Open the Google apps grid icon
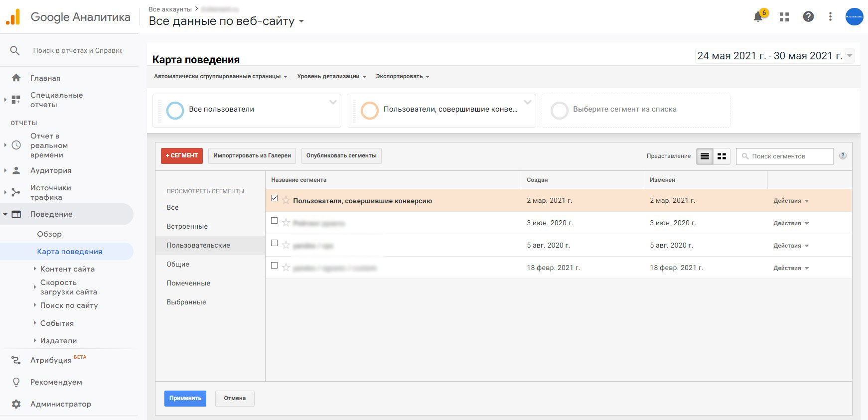Screen dimensions: 868x420 tap(784, 17)
